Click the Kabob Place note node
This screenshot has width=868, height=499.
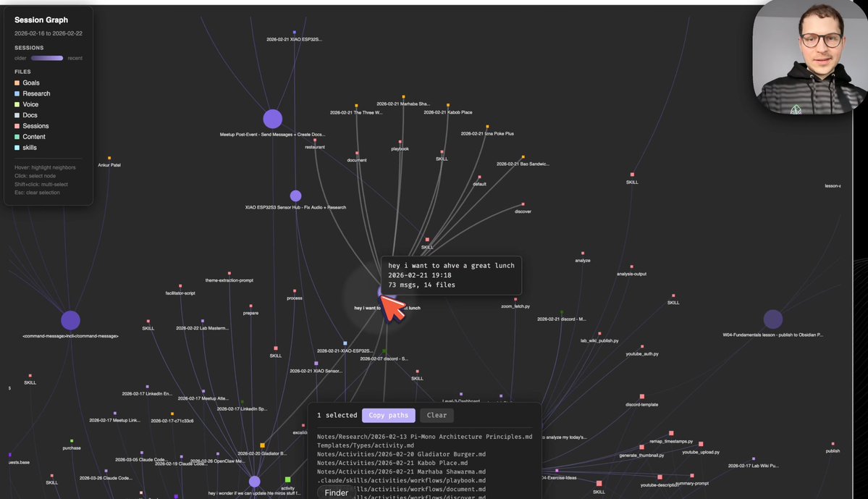(448, 106)
